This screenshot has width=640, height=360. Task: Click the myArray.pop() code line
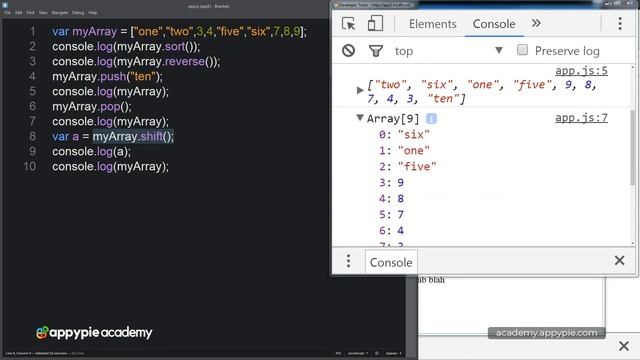click(92, 107)
